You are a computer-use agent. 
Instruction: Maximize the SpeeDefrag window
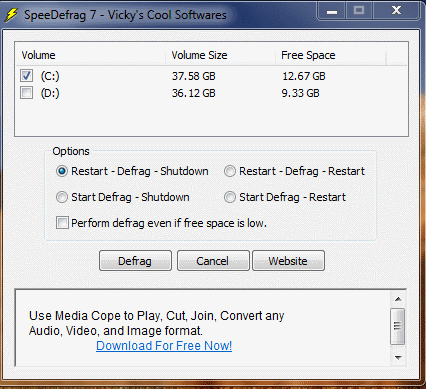(x=359, y=11)
